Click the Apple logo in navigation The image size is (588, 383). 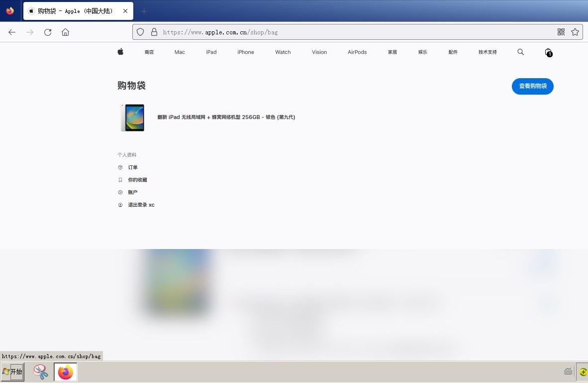click(x=120, y=52)
